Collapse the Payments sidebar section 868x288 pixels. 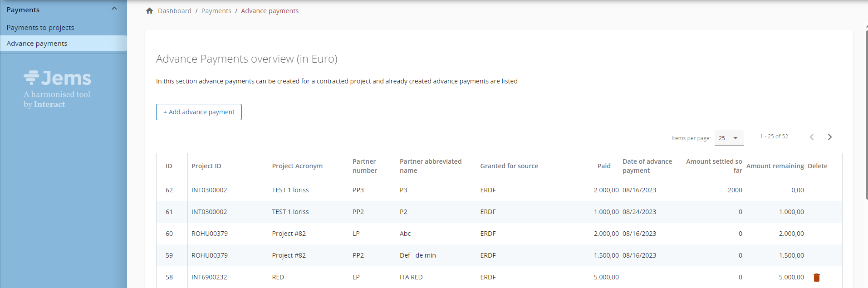pyautogui.click(x=114, y=9)
